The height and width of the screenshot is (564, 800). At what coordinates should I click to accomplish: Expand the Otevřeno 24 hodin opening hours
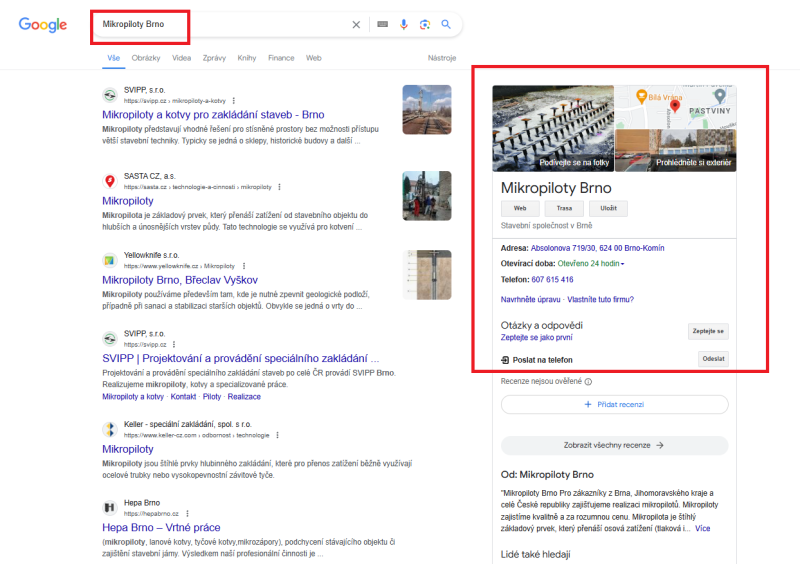(591, 264)
